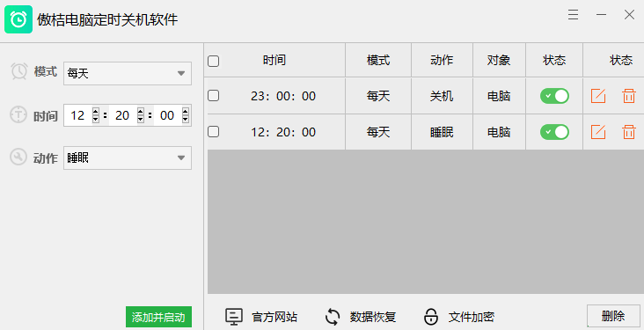Increase the seconds value with up arrow
This screenshot has width=644, height=330.
pos(186,112)
